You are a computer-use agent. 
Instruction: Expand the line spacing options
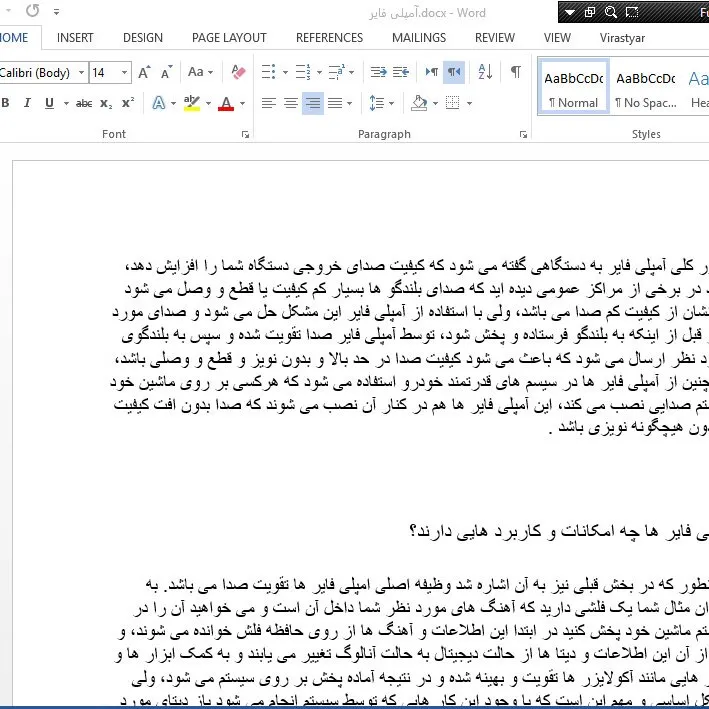tap(389, 103)
